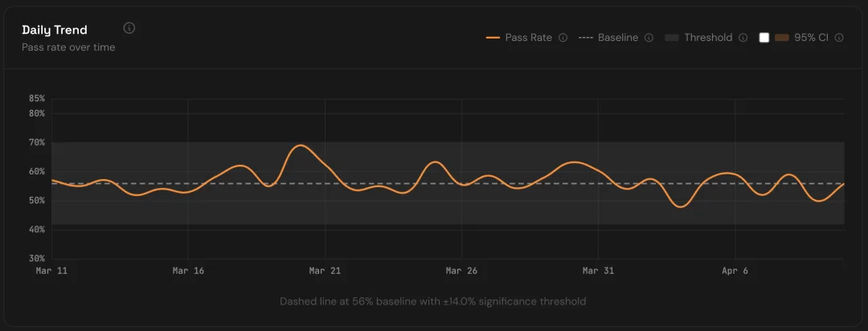Click the gray Threshold legend swatch

(x=672, y=38)
